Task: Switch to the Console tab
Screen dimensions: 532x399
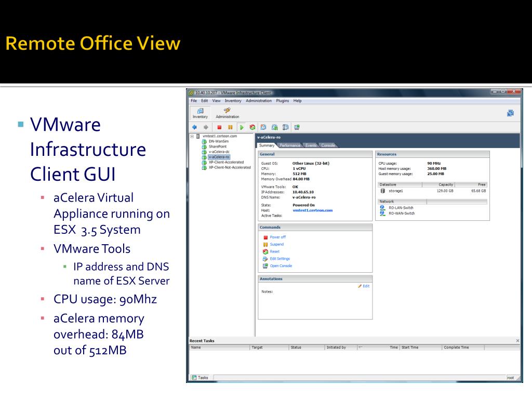Action: (328, 145)
